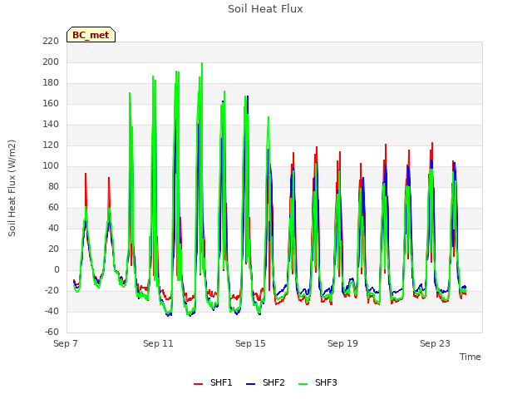Click the Sep 11 x-axis label
This screenshot has width=532, height=399.
point(158,343)
